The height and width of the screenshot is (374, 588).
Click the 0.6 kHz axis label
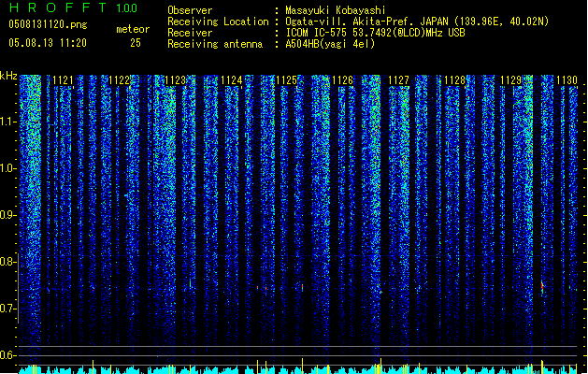[7, 355]
